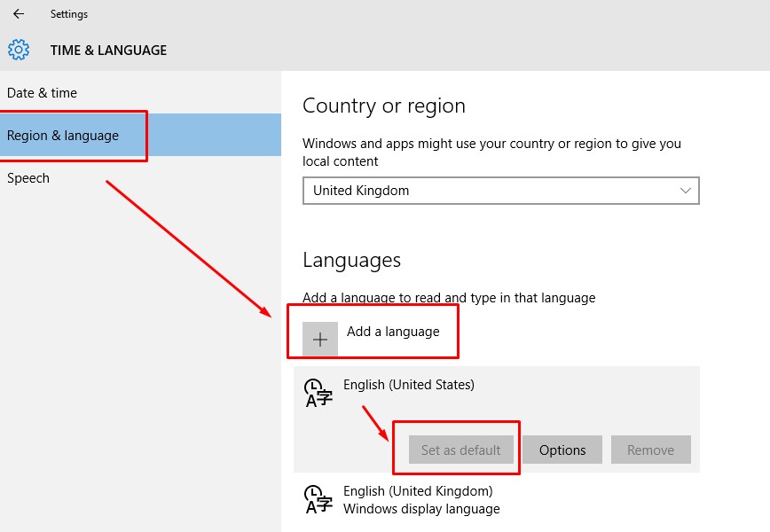The height and width of the screenshot is (532, 770).
Task: Click the English (United States) language icon
Action: click(318, 393)
